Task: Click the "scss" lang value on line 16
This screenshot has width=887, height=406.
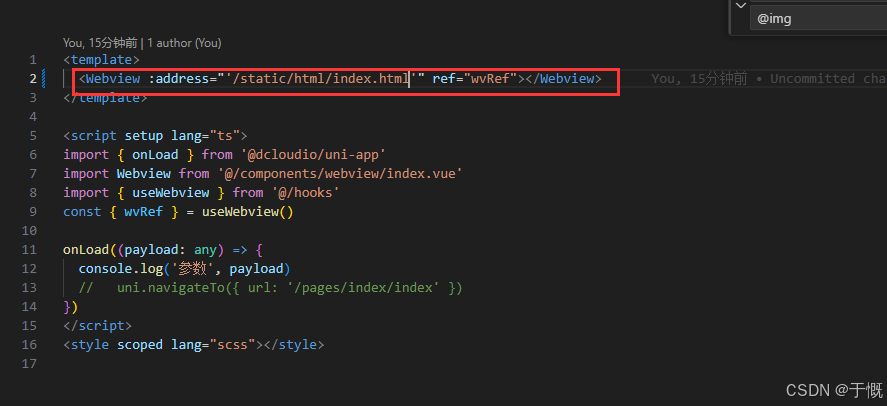Action: click(232, 344)
